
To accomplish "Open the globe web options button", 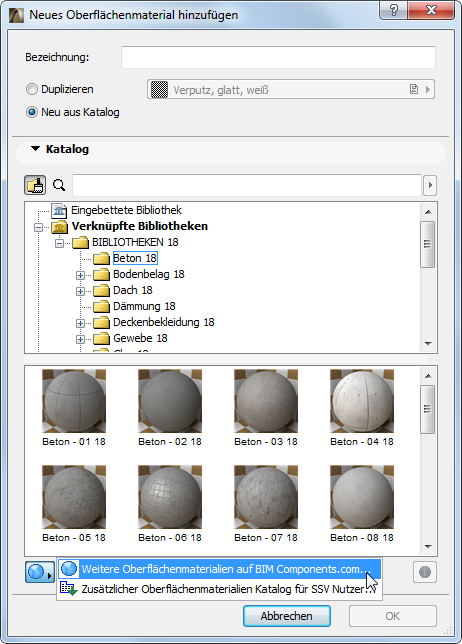I will 40,572.
